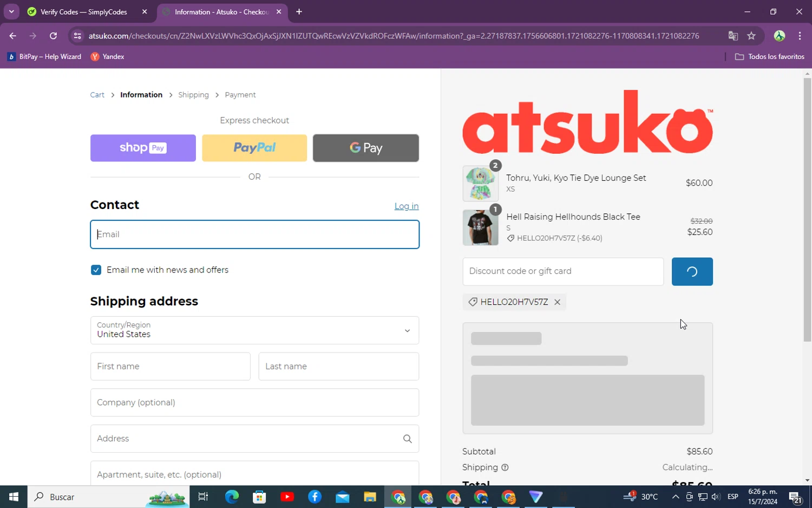Click the Tohru, Yuki, Kyo lounge set thumbnail
812x508 pixels.
click(x=481, y=184)
